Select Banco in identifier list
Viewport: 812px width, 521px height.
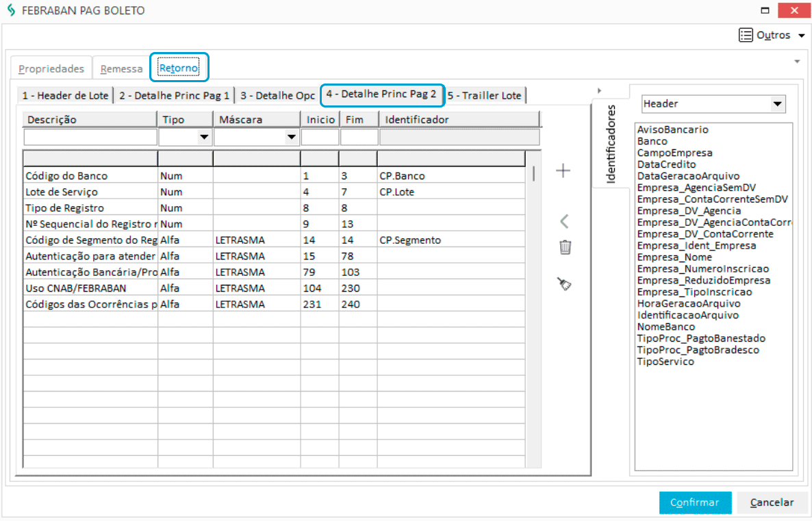652,142
